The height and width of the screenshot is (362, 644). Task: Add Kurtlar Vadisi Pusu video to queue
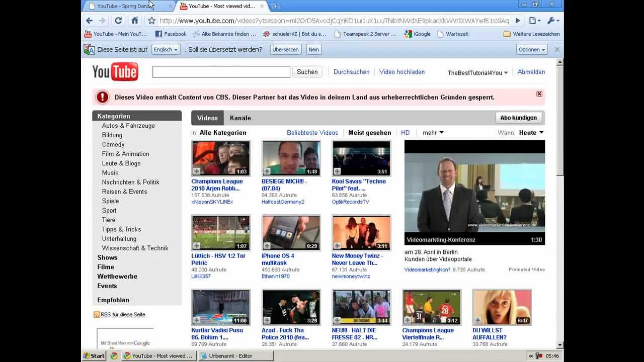[197, 320]
